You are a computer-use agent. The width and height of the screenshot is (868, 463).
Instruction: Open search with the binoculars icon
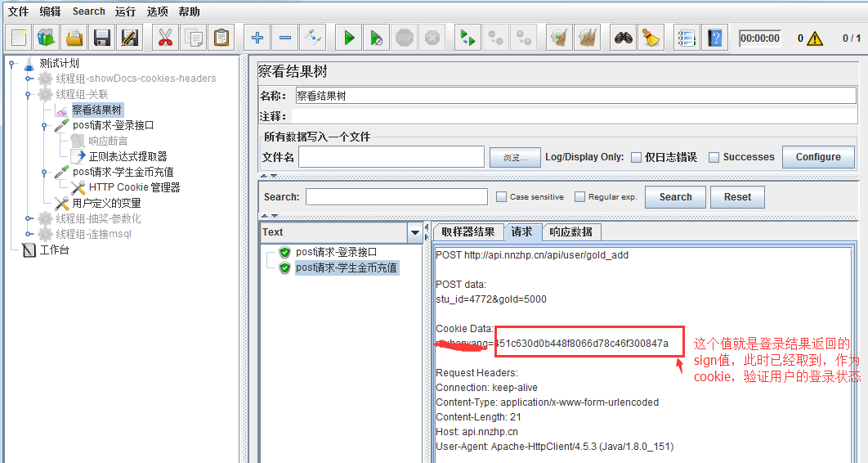pyautogui.click(x=624, y=38)
